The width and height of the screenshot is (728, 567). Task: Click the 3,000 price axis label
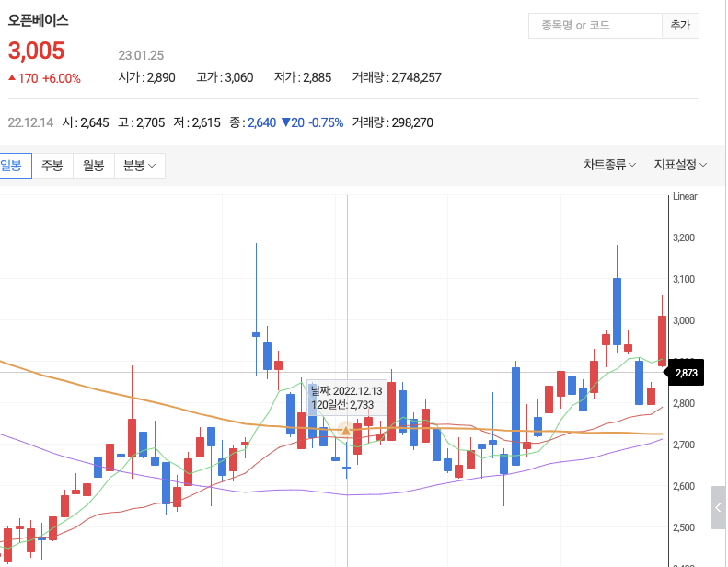click(684, 320)
